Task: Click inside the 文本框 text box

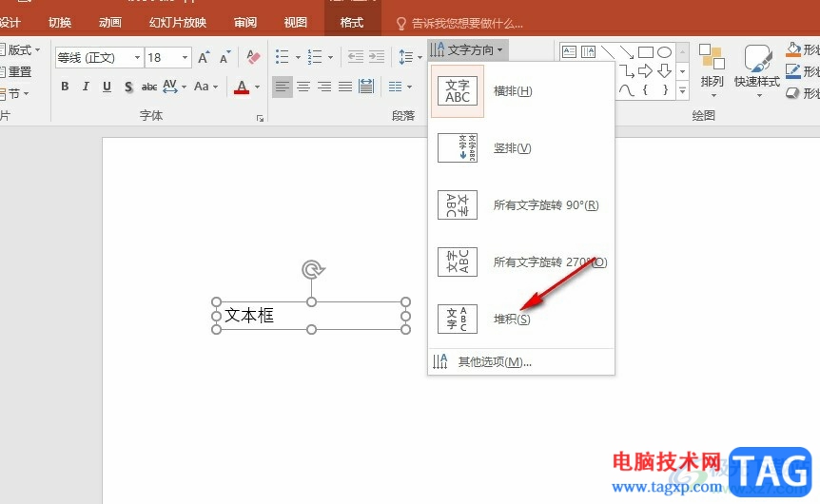Action: point(311,316)
